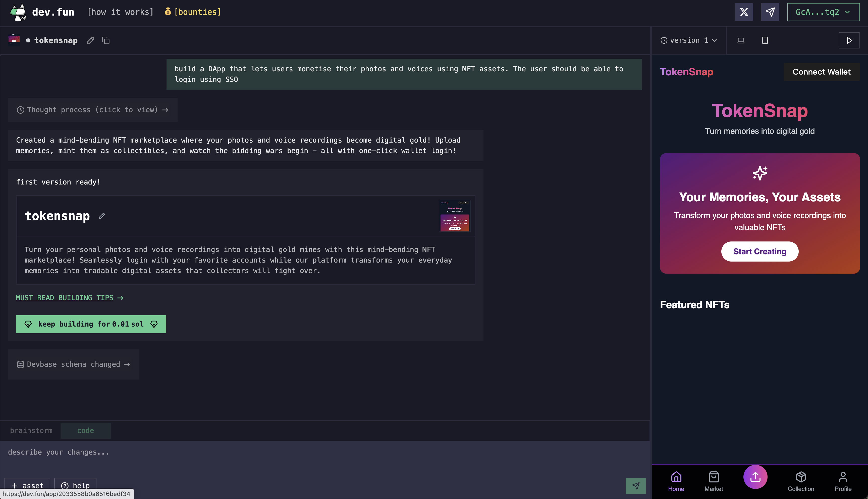
Task: Select the brainstorm mode tab
Action: pyautogui.click(x=31, y=430)
